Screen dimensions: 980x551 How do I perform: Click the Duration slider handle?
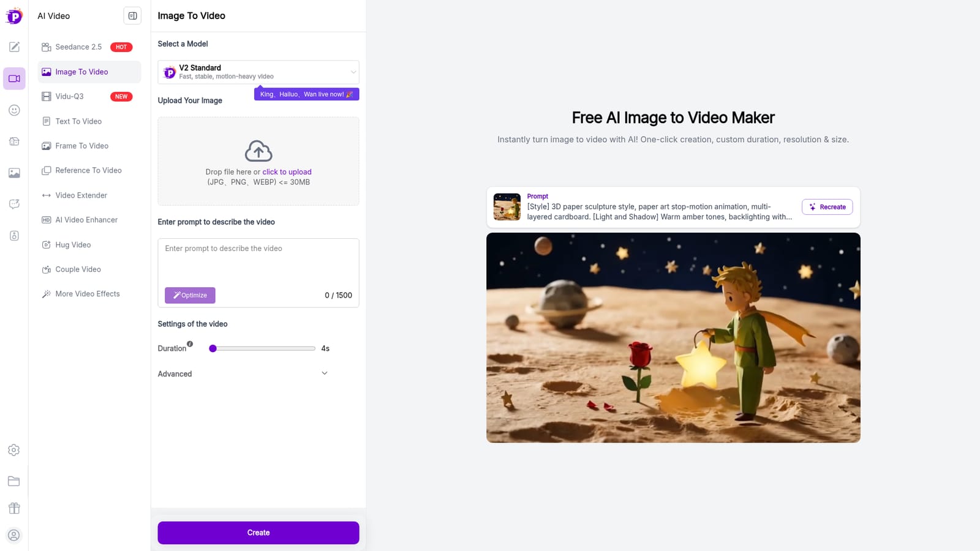213,348
